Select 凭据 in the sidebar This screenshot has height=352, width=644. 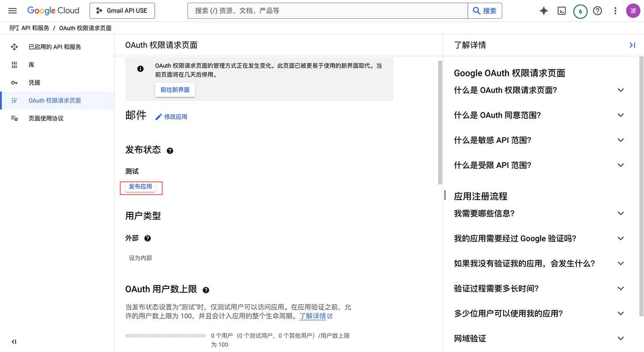(x=57, y=83)
